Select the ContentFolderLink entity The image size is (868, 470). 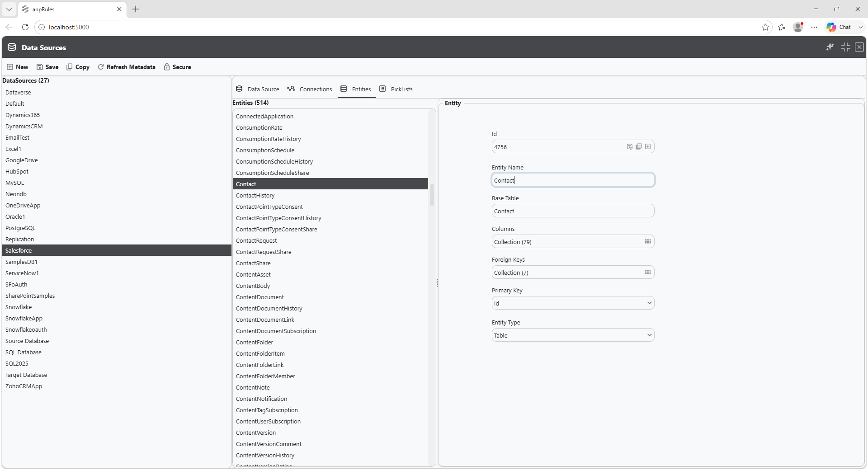pos(330,365)
